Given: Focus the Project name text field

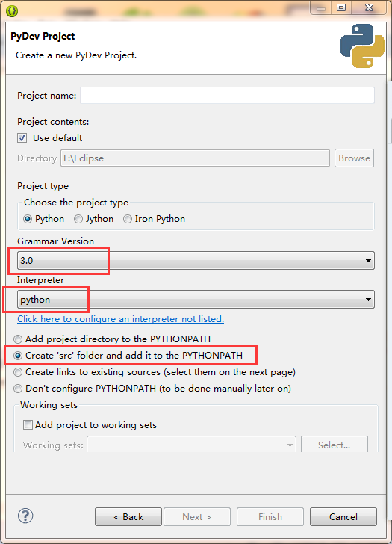Looking at the screenshot, I should point(228,95).
